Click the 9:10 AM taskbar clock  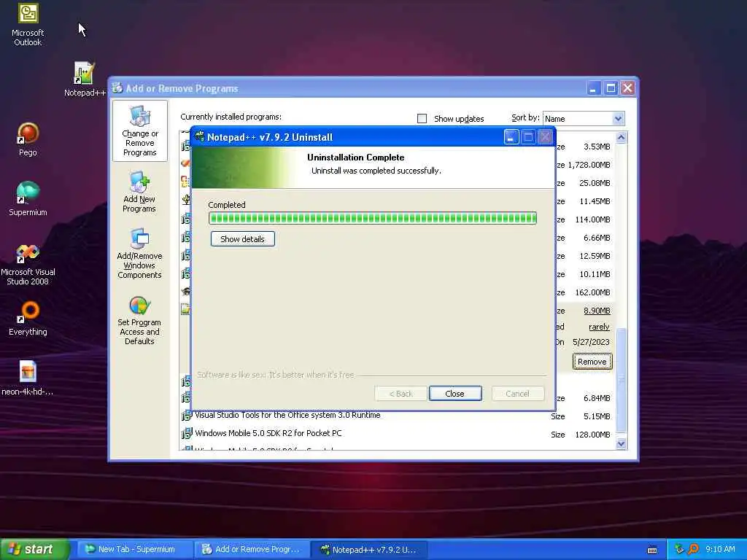click(x=720, y=550)
